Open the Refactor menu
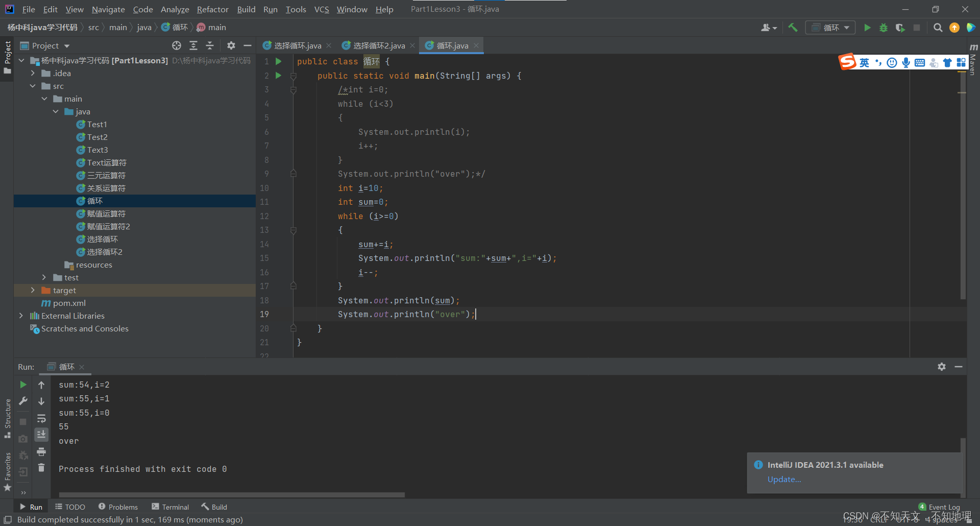This screenshot has width=980, height=526. tap(212, 9)
